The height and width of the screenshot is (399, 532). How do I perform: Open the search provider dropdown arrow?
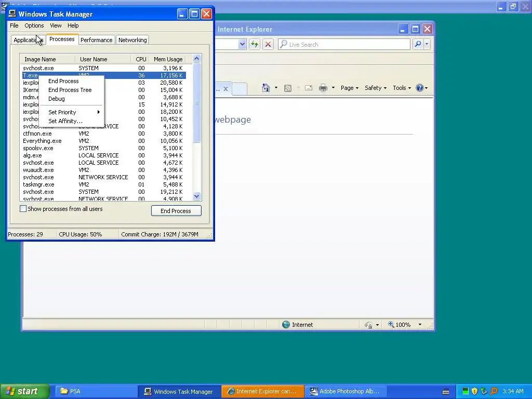427,44
